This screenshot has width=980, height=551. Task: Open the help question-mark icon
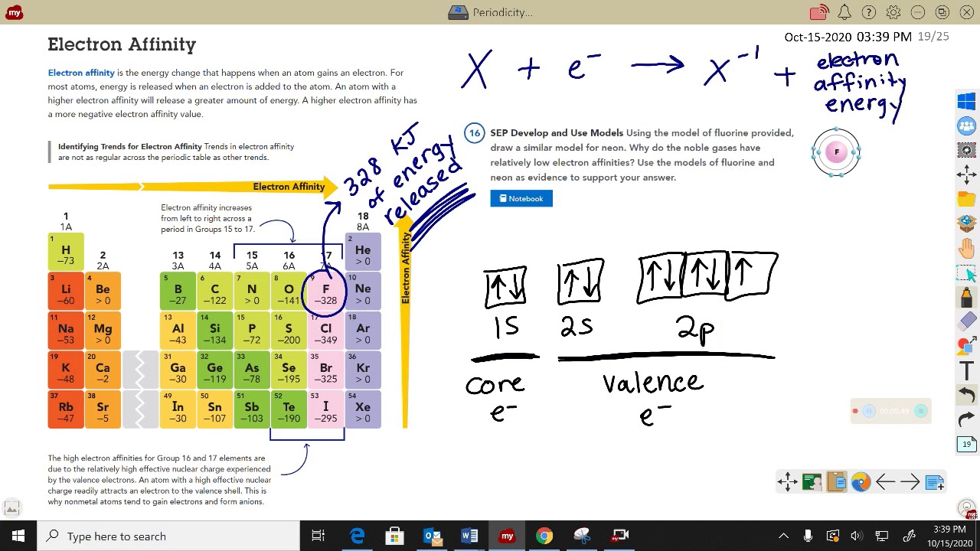click(869, 12)
